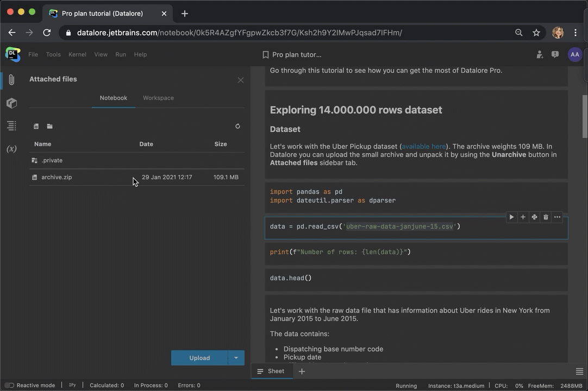Click the notebook vertical scrollbar thumb

click(585, 116)
